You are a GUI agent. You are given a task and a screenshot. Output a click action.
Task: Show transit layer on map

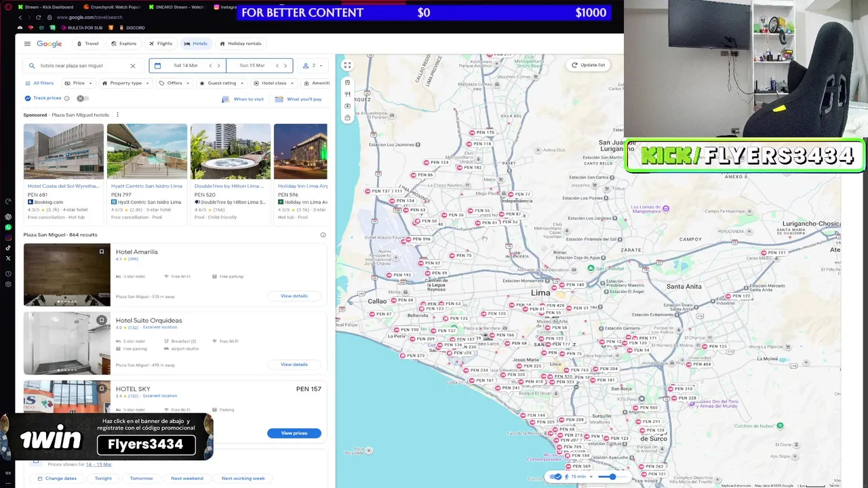coord(347,83)
